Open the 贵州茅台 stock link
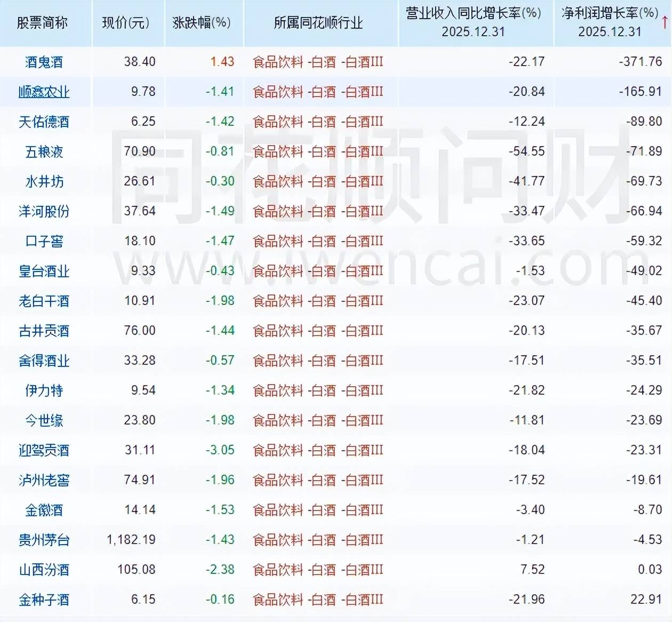Screen dimensions: 672x622 (44, 540)
